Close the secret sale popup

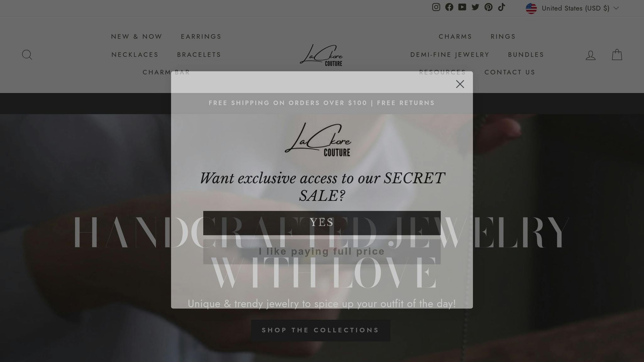(x=460, y=84)
